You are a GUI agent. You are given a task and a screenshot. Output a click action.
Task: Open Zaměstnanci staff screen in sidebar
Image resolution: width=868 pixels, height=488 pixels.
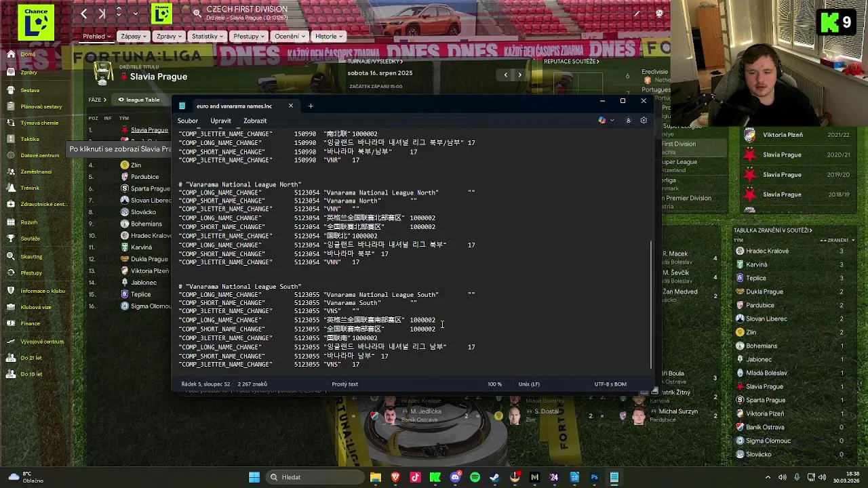tap(36, 171)
